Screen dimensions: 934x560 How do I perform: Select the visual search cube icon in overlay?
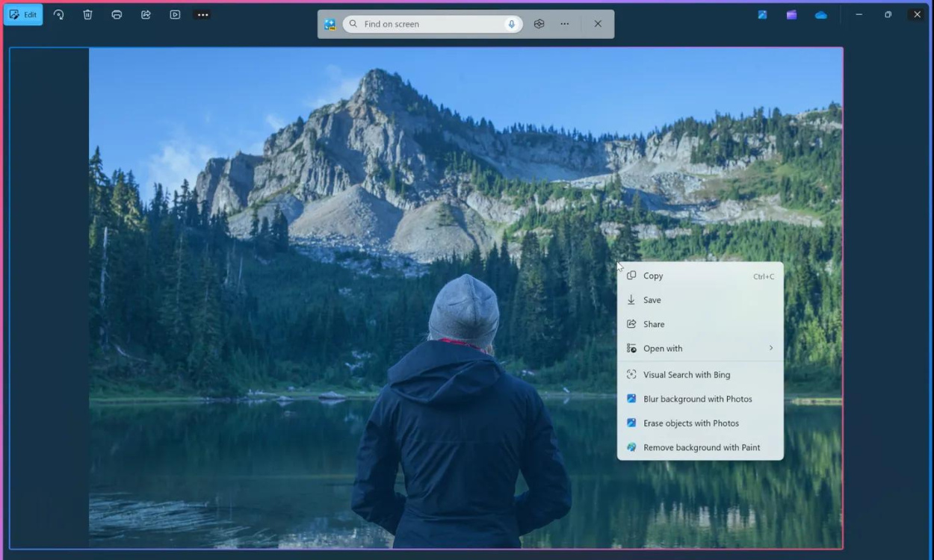(x=538, y=23)
